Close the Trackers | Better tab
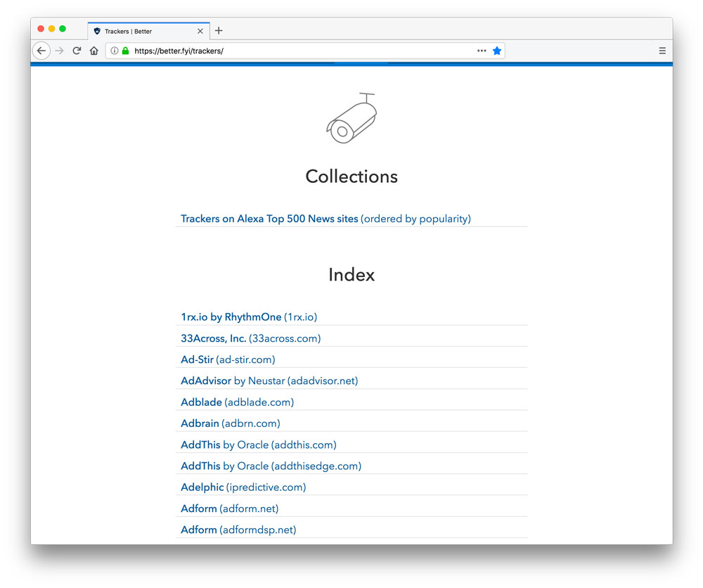 [x=200, y=31]
